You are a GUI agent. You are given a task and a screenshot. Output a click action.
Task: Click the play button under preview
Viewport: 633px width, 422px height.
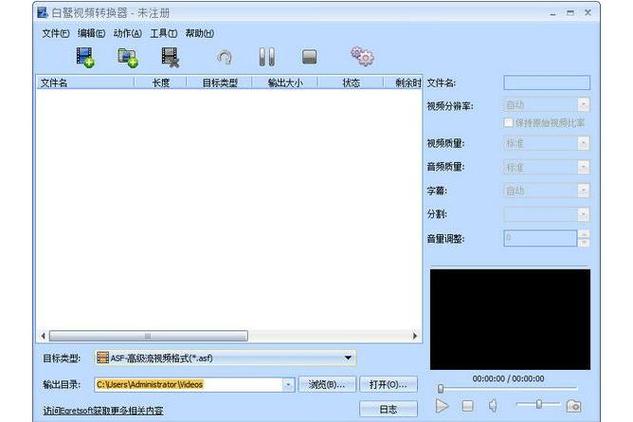tap(442, 405)
